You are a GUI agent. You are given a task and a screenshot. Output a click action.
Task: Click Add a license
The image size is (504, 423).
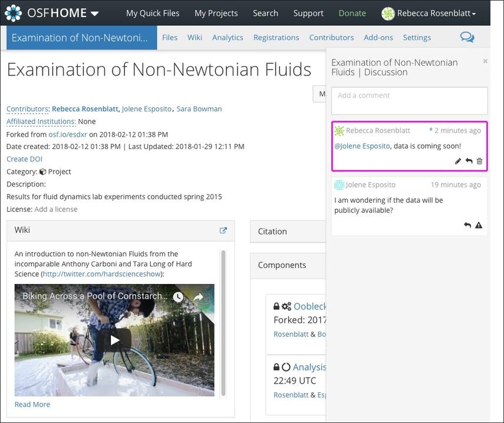pos(56,209)
